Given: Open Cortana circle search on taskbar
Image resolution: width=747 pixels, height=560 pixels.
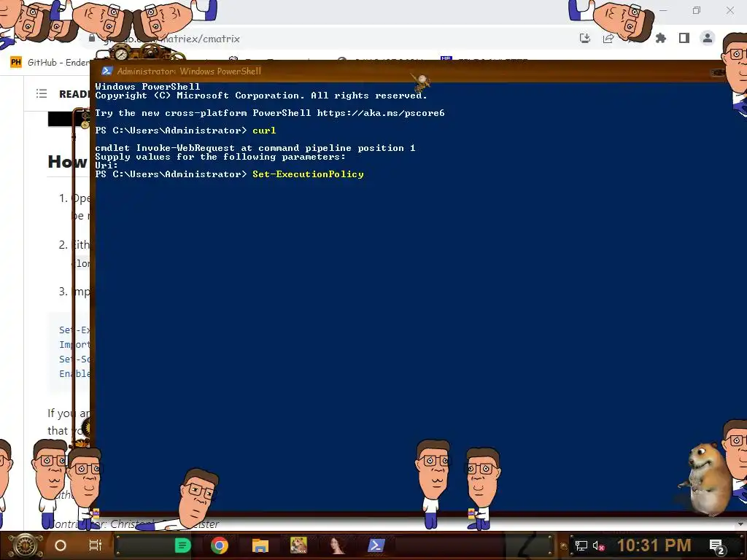Looking at the screenshot, I should click(61, 545).
